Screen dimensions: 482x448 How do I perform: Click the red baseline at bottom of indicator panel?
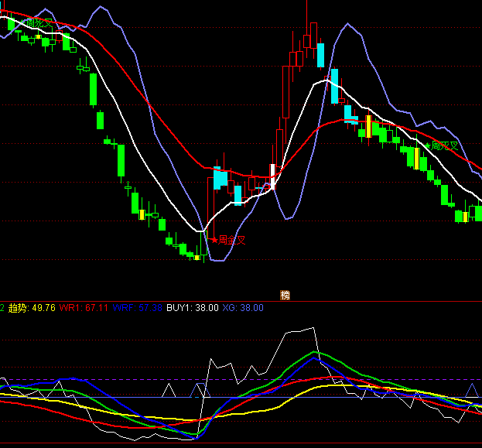232,444
